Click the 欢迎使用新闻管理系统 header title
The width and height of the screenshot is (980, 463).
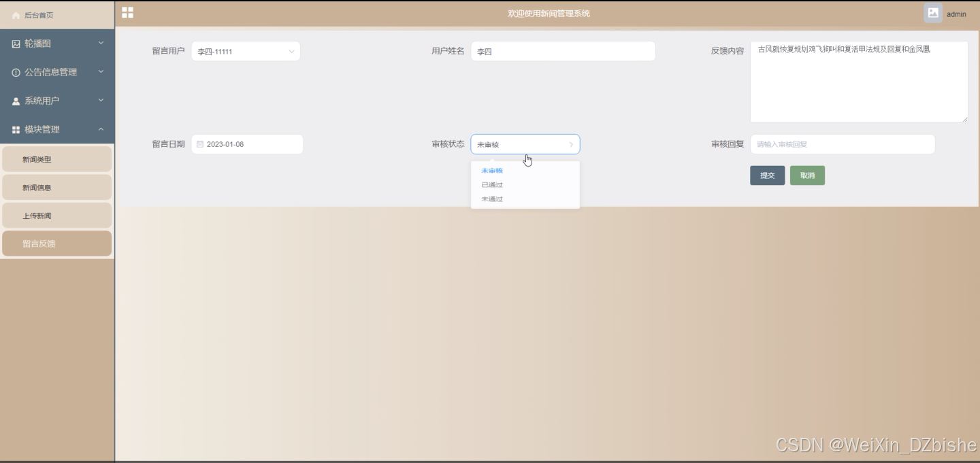549,14
